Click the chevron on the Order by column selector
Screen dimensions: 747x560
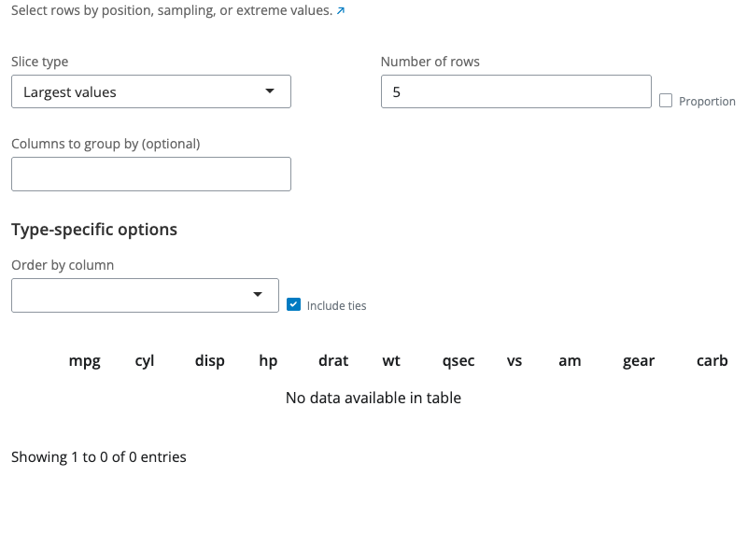[259, 295]
